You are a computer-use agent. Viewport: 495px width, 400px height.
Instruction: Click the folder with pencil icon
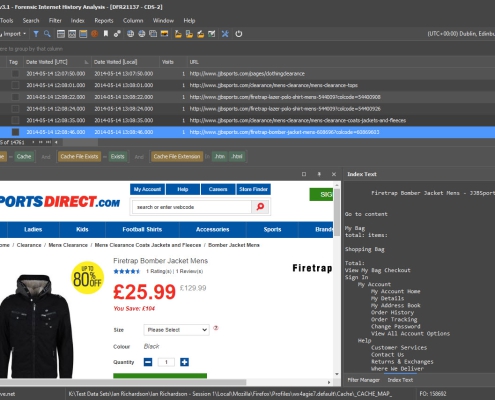200,34
